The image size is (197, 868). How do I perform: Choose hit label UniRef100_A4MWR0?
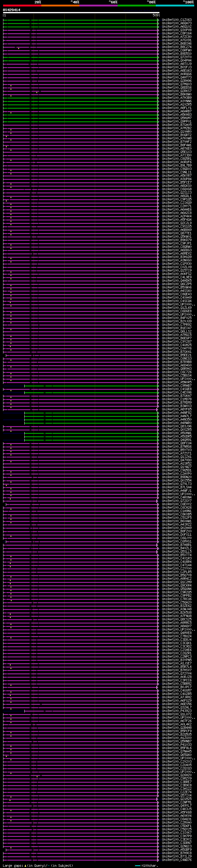click(177, 423)
